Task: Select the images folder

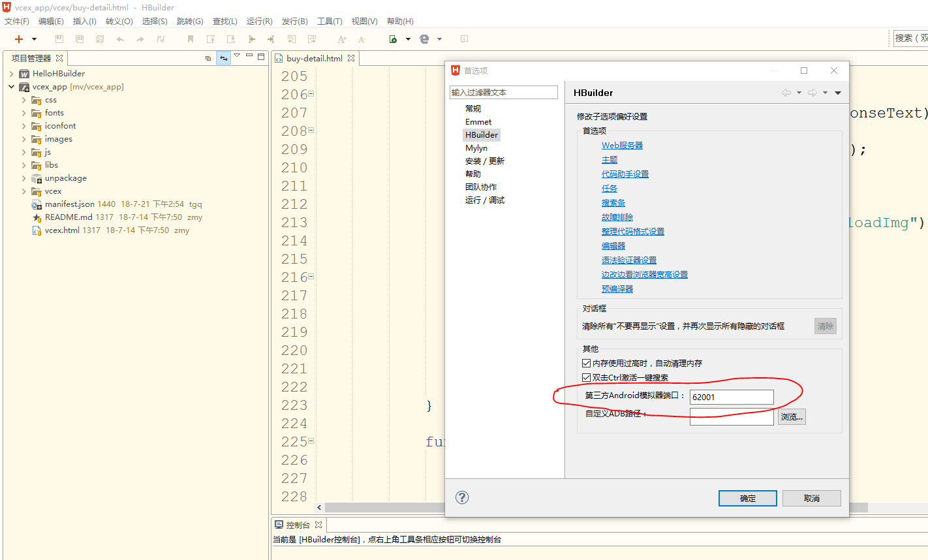Action: (x=58, y=139)
